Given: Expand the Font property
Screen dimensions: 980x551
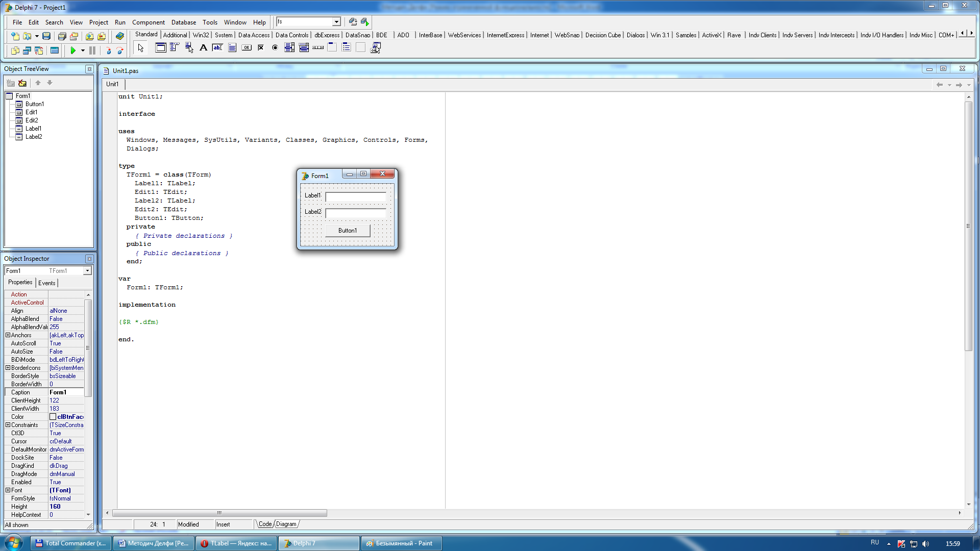Looking at the screenshot, I should click(8, 490).
